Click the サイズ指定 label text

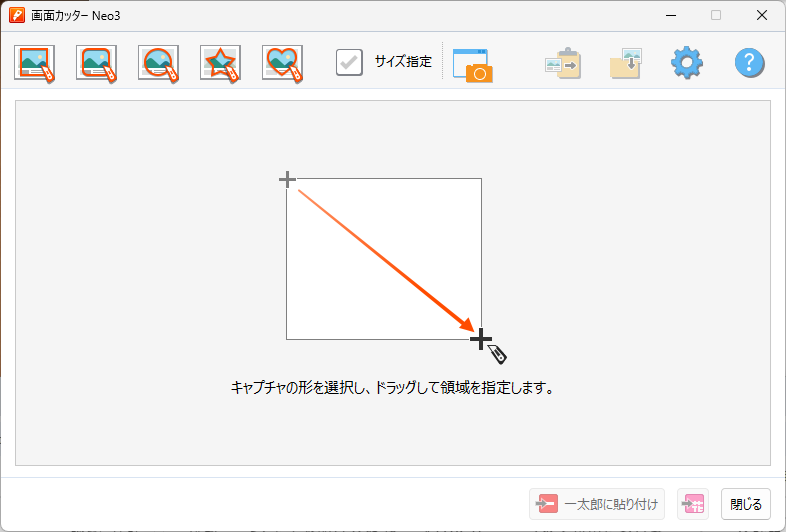[x=403, y=62]
